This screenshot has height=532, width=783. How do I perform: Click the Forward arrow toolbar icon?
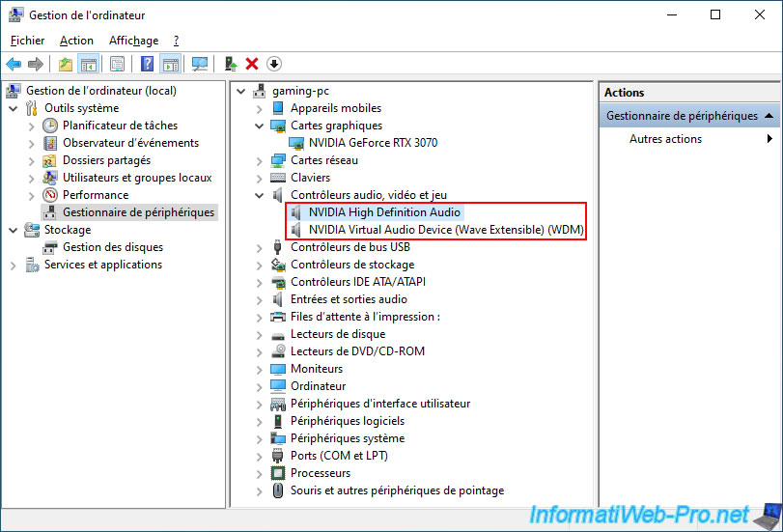[36, 64]
